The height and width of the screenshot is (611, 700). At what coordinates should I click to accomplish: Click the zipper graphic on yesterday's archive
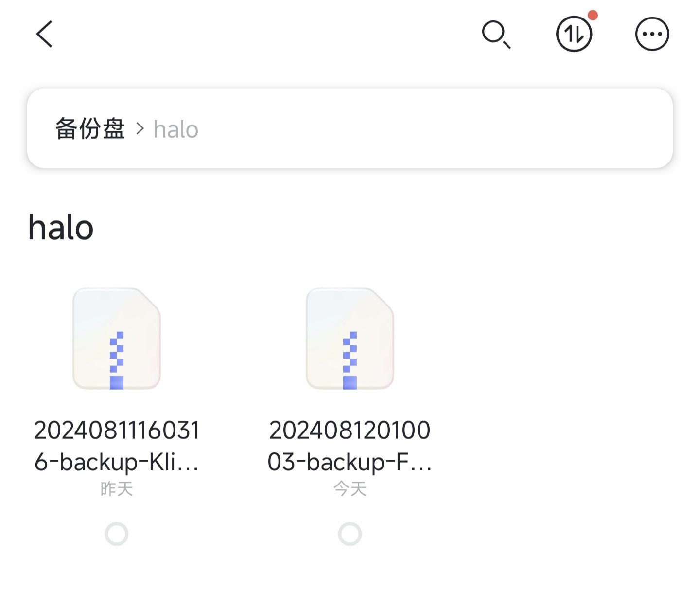click(x=117, y=360)
